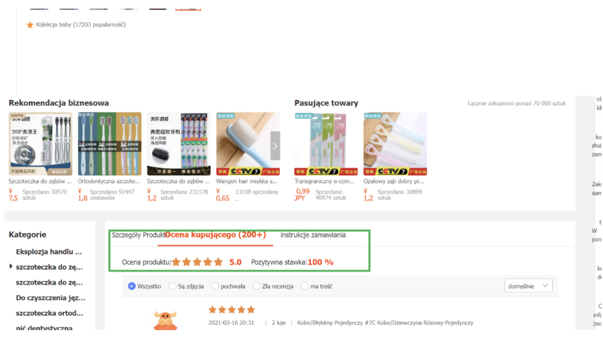Screen dimensions: 603x364
Task: Select the Ocena kupującego (200+) tab
Action: [x=215, y=235]
